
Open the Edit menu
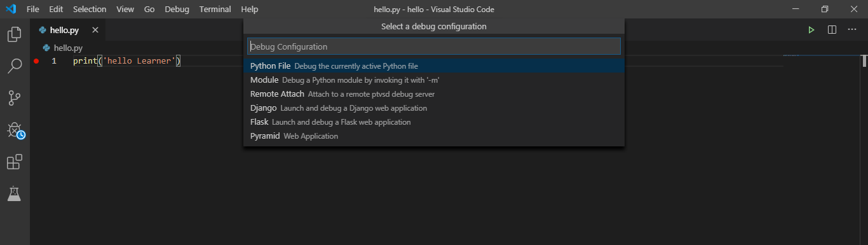[x=56, y=10]
